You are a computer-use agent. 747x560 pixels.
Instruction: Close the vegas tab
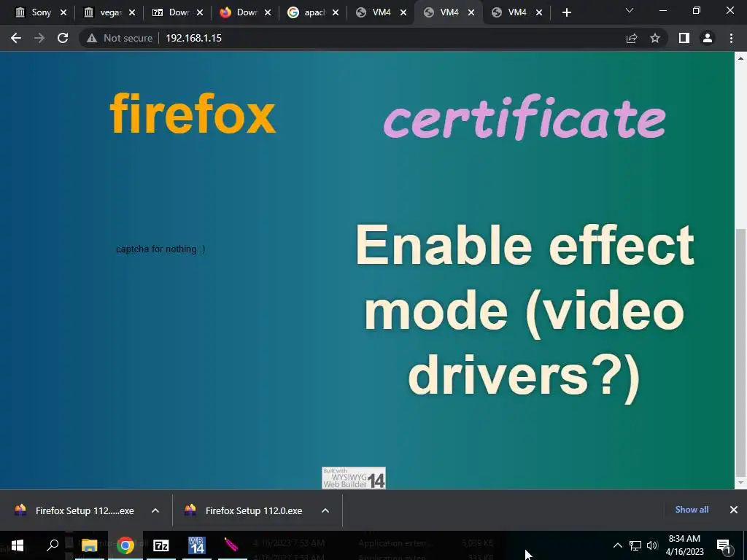click(132, 12)
